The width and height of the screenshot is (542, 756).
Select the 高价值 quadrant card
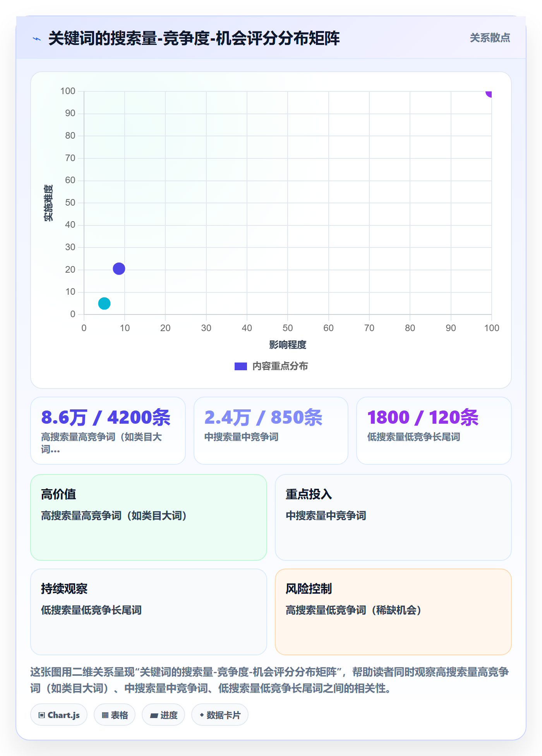(149, 517)
